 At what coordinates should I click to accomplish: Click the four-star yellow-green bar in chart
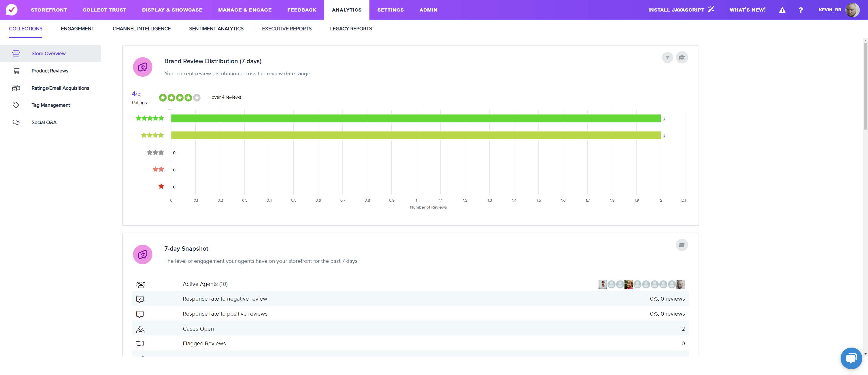click(416, 135)
